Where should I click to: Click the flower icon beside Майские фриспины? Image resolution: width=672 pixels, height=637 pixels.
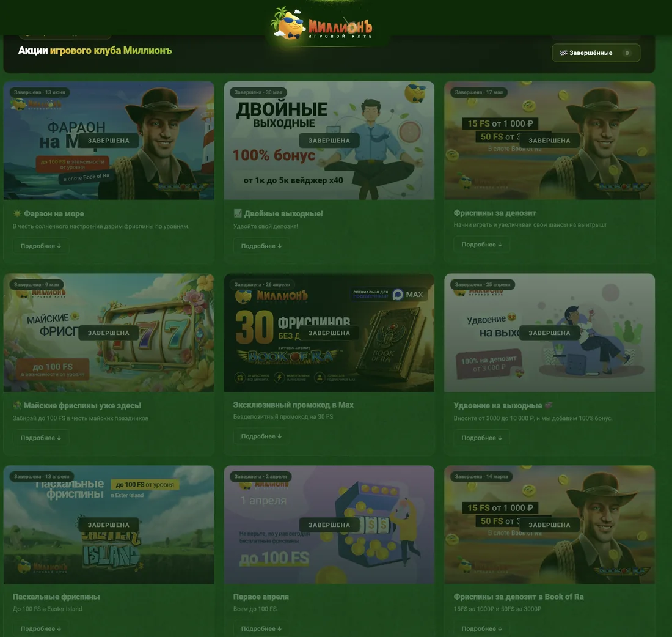[17, 405]
